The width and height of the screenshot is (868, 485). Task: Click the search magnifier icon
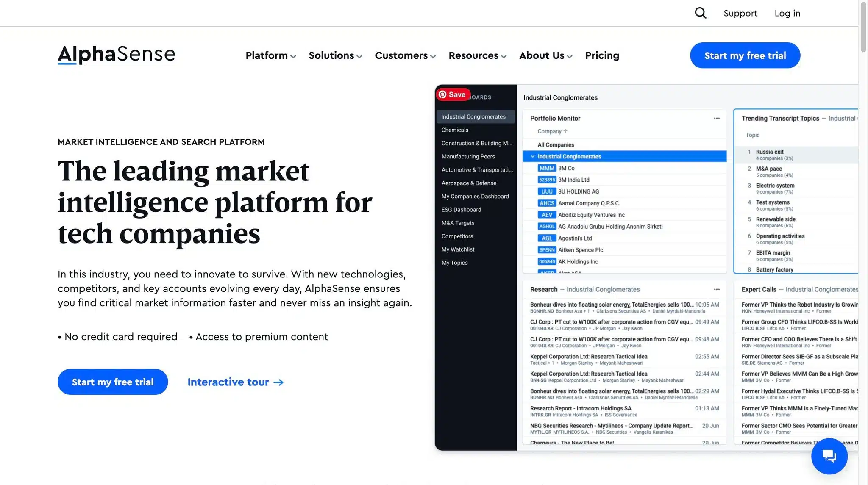click(x=701, y=13)
